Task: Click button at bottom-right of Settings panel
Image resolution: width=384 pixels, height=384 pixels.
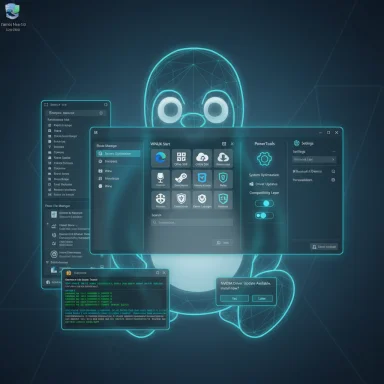Action: [x=324, y=247]
